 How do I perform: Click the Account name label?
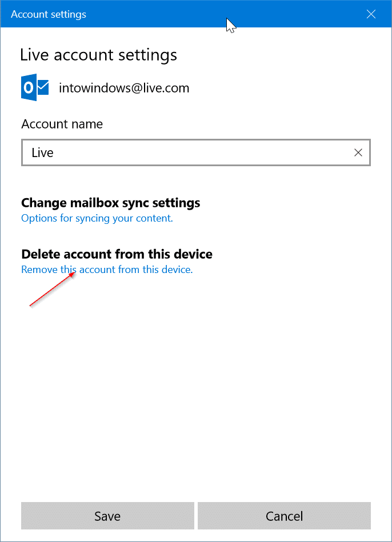[x=62, y=124]
